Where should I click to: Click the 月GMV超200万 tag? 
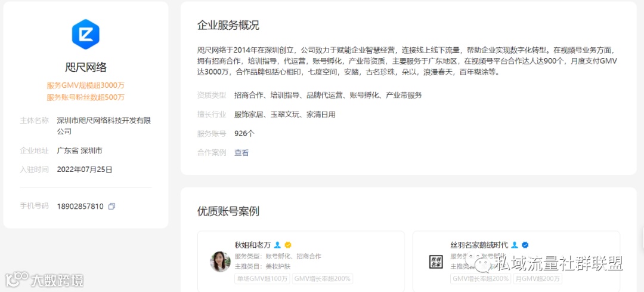[537, 279]
